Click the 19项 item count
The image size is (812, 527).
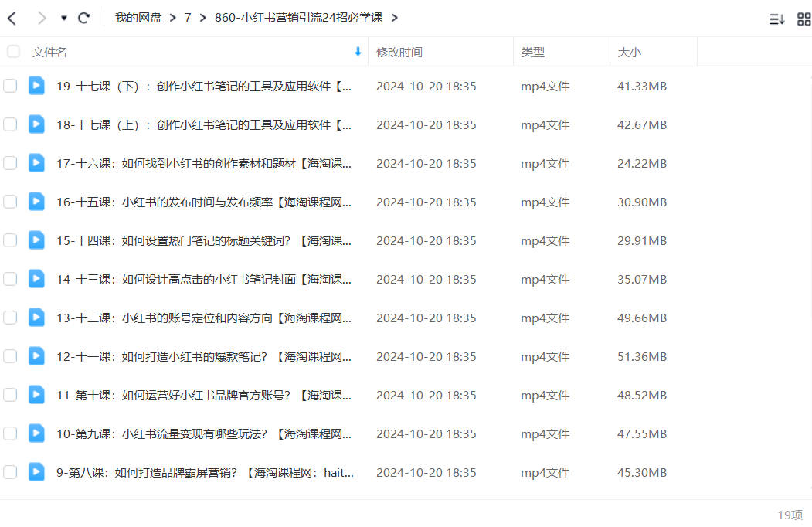(790, 515)
